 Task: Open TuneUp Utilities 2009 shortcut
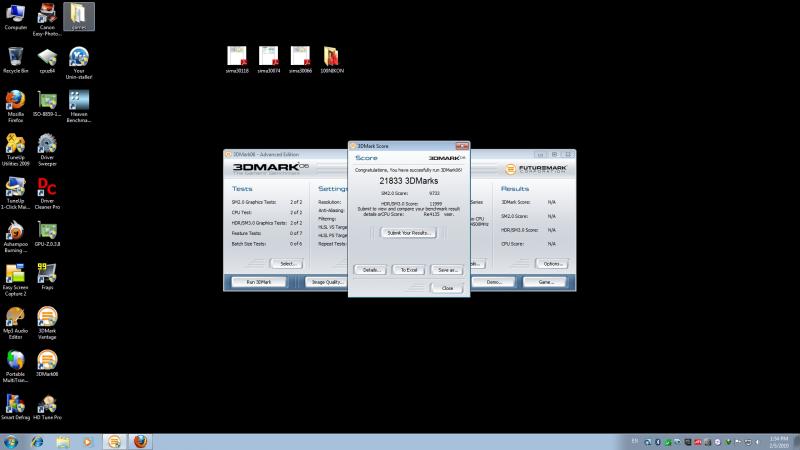click(15, 149)
